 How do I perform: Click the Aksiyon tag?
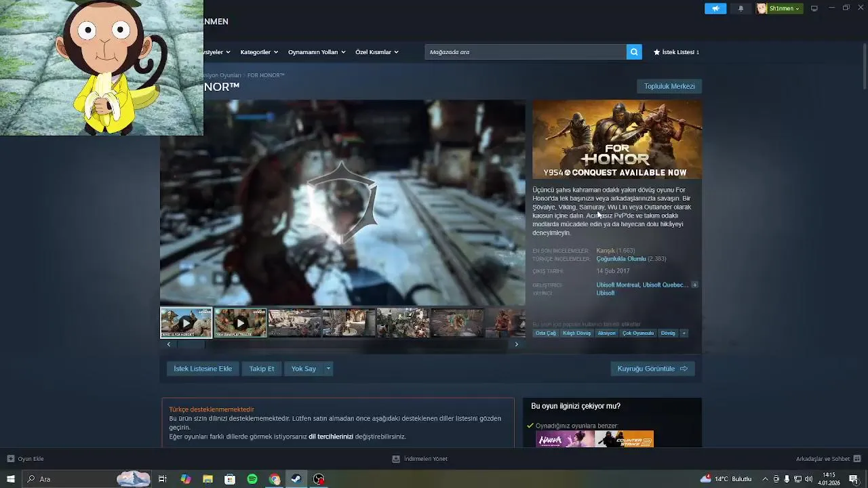tap(606, 333)
